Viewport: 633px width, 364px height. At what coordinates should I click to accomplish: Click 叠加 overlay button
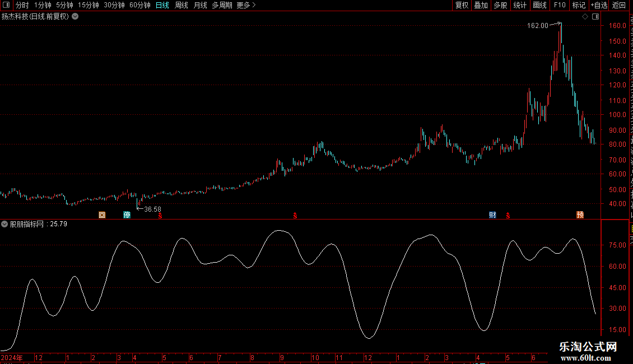tap(481, 5)
